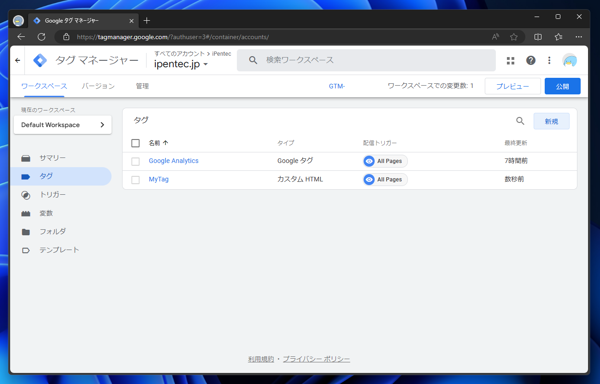Sort by the 名前 column header

158,143
